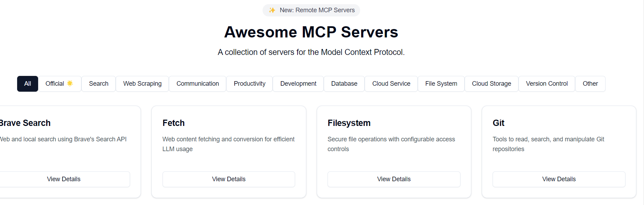Click the Filesystem card heading
The image size is (644, 205).
(x=349, y=123)
